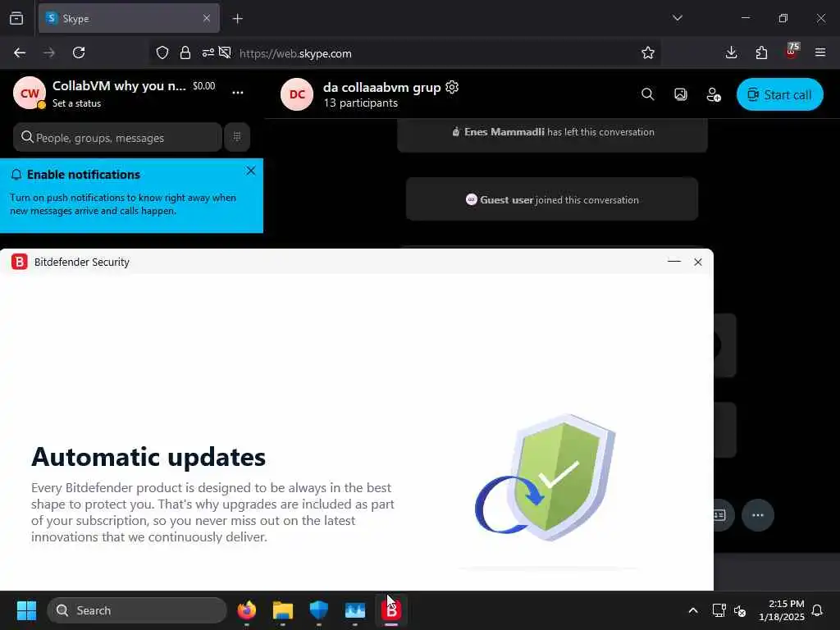The height and width of the screenshot is (630, 840).
Task: Open Windows Security shield on taskbar
Action: [x=319, y=609]
